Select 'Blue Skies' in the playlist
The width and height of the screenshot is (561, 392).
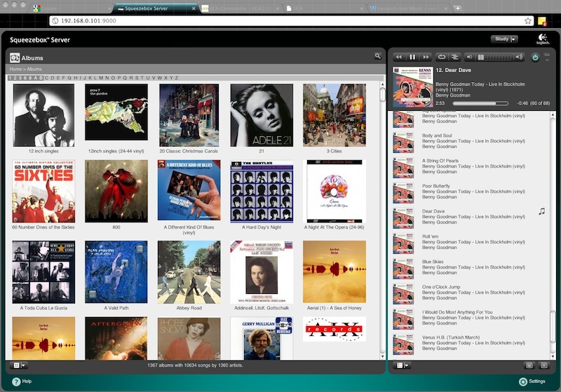471,267
